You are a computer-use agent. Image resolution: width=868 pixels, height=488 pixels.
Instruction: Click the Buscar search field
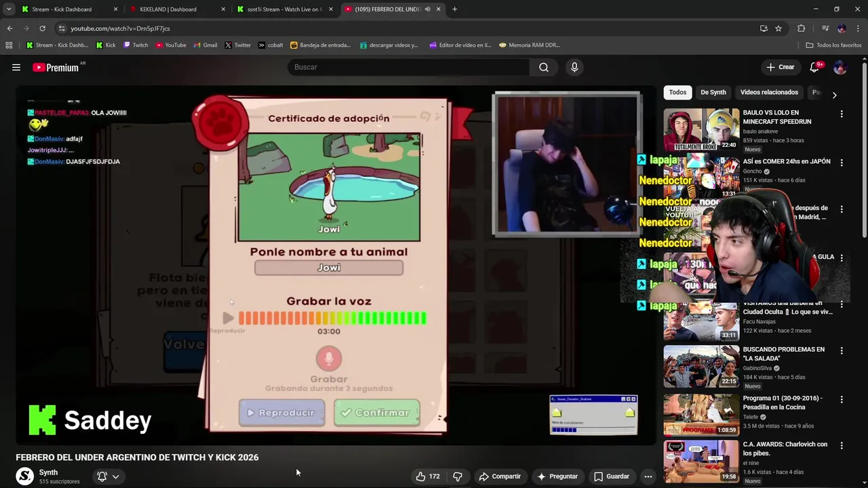coord(409,67)
